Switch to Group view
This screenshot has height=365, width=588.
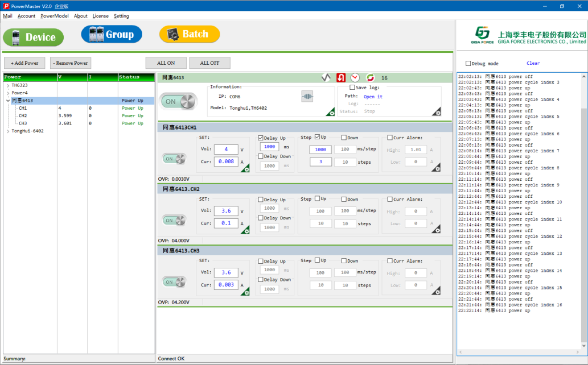[x=112, y=35]
